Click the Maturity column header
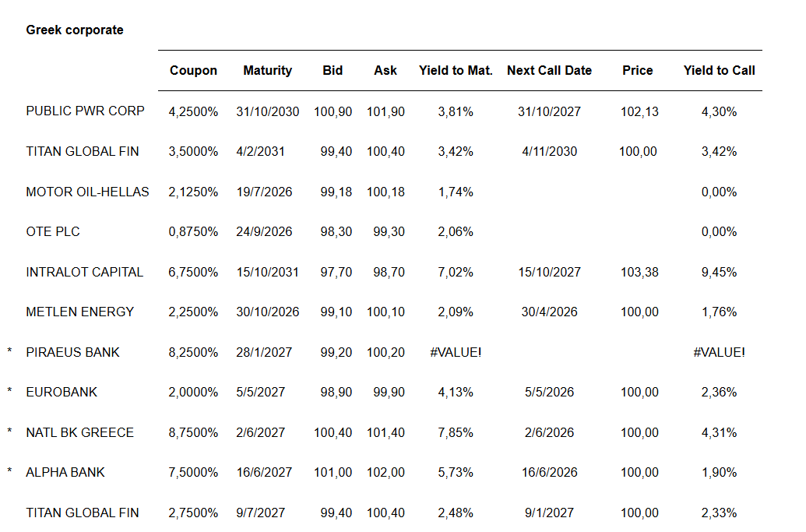 point(267,70)
